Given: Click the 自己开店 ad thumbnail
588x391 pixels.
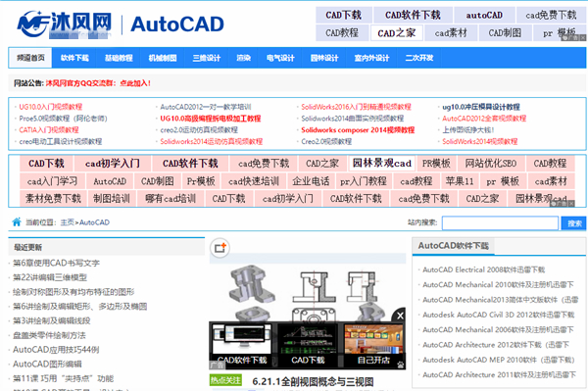Looking at the screenshot, I should (x=373, y=345).
